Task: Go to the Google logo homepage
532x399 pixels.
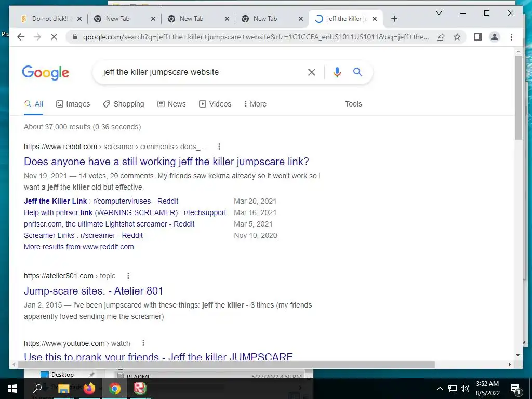Action: click(x=46, y=72)
